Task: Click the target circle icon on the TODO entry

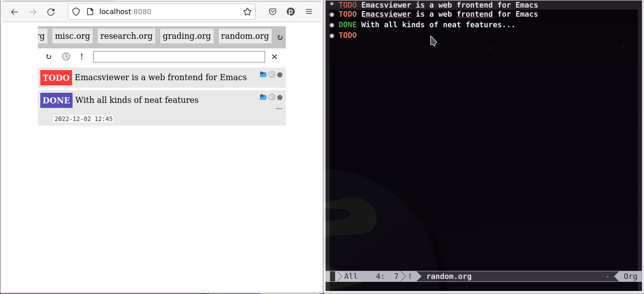Action: coord(280,75)
